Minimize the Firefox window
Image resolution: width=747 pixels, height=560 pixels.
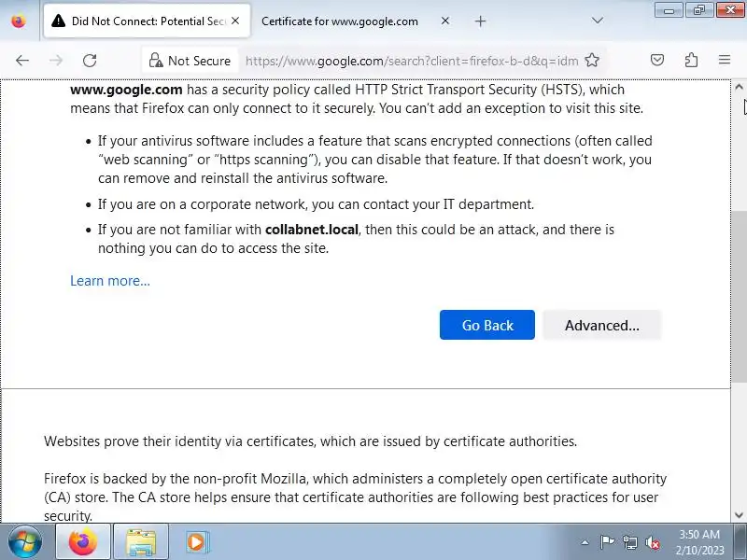coord(669,10)
